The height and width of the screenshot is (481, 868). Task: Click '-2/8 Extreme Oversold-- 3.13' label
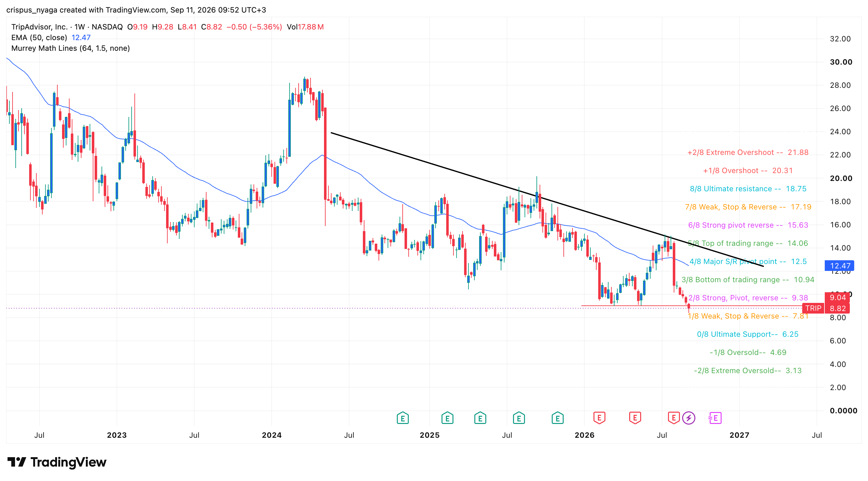[x=748, y=371]
